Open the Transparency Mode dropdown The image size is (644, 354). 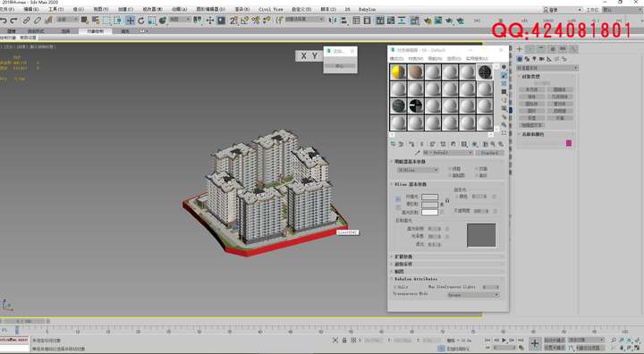click(473, 295)
